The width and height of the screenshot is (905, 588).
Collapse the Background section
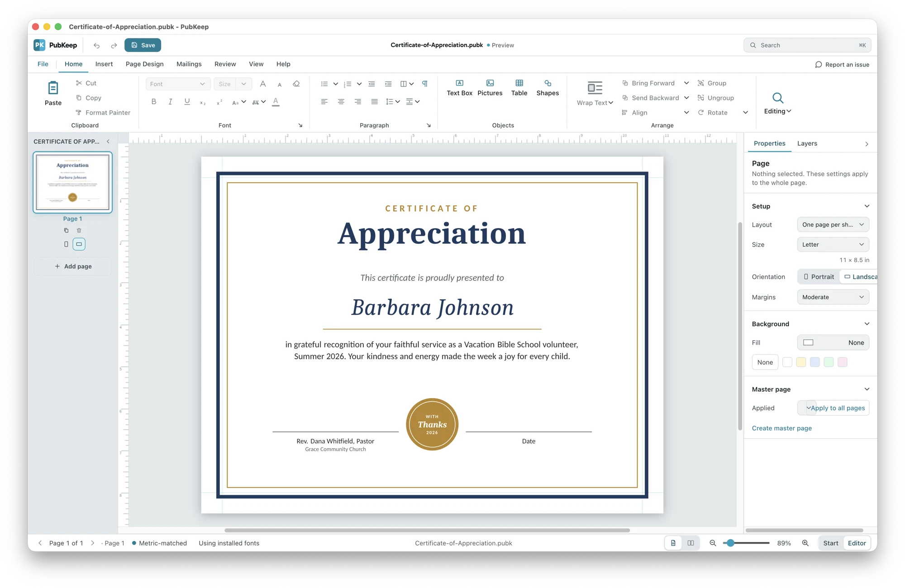[867, 324]
